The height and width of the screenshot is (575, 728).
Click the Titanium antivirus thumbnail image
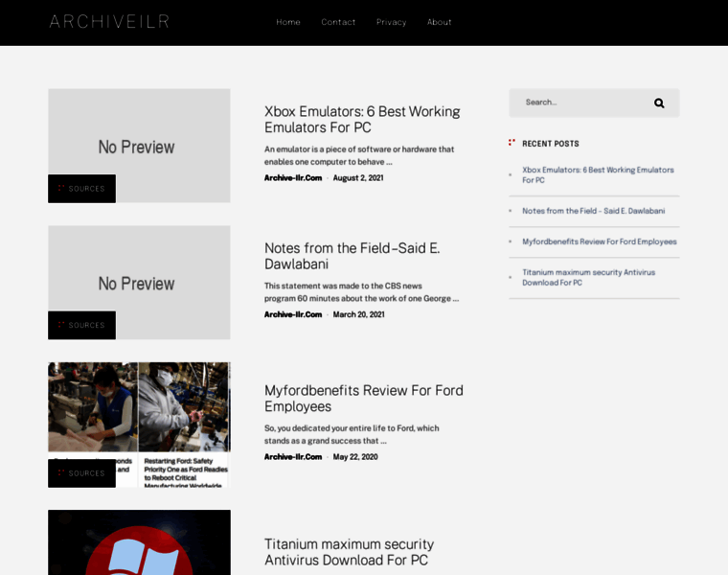point(139,542)
